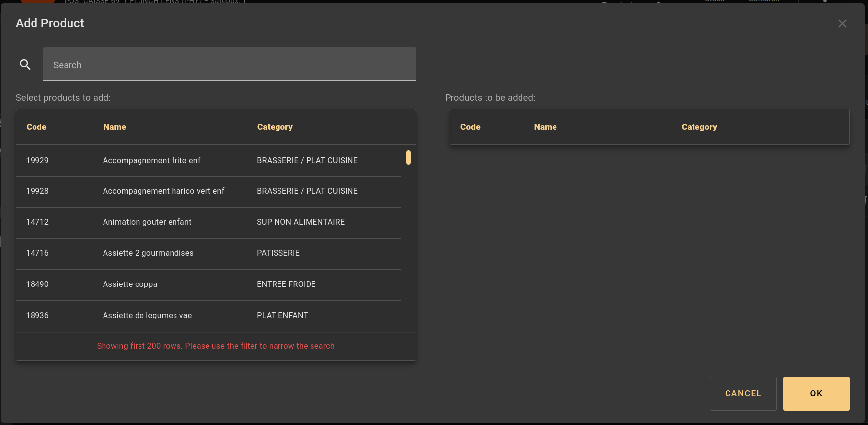Screen dimensions: 868x425
Task: Click PATISSERIE category cell
Action: point(278,253)
